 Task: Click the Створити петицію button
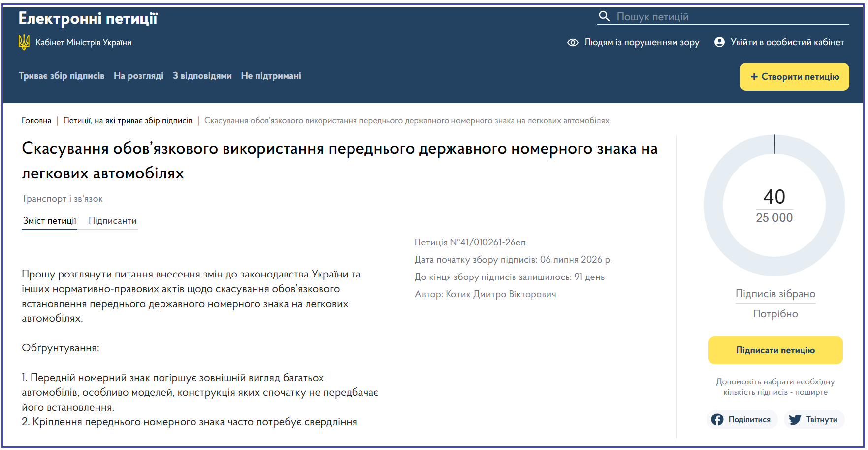794,77
